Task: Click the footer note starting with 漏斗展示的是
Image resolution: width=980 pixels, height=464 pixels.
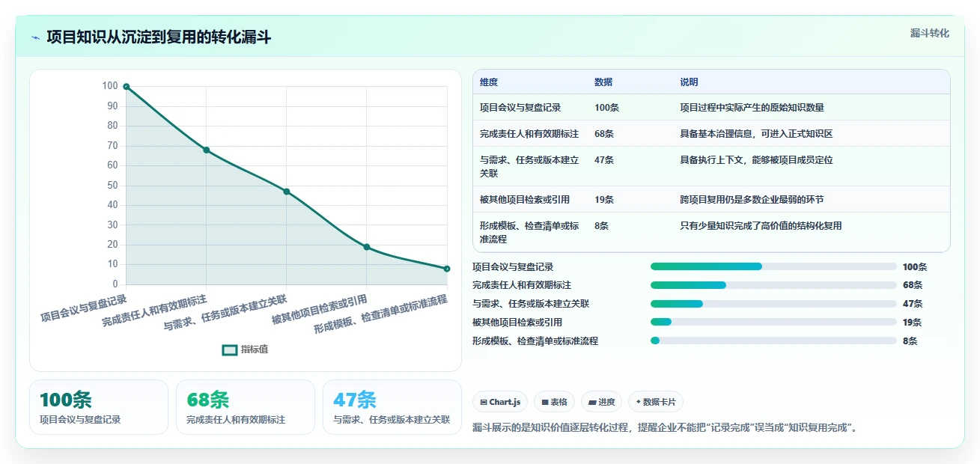Action: click(665, 428)
